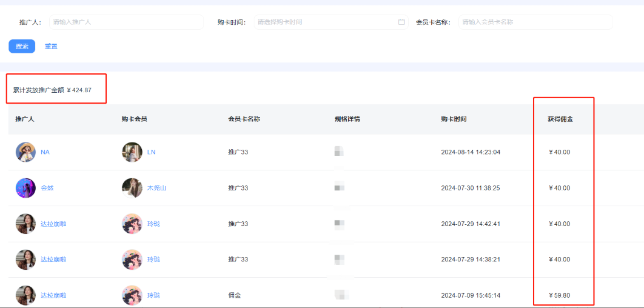Click the avatar beside 木尧山
Screen dimensions: 644x308
132,188
